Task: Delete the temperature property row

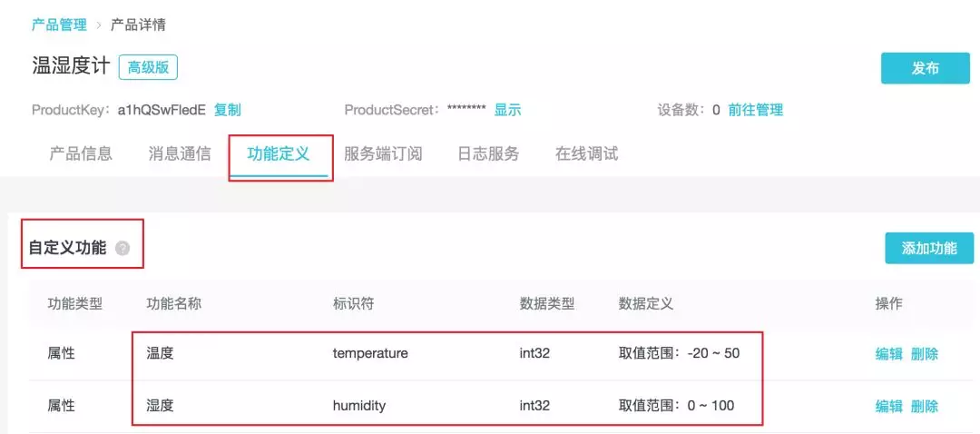Action: pyautogui.click(x=925, y=354)
